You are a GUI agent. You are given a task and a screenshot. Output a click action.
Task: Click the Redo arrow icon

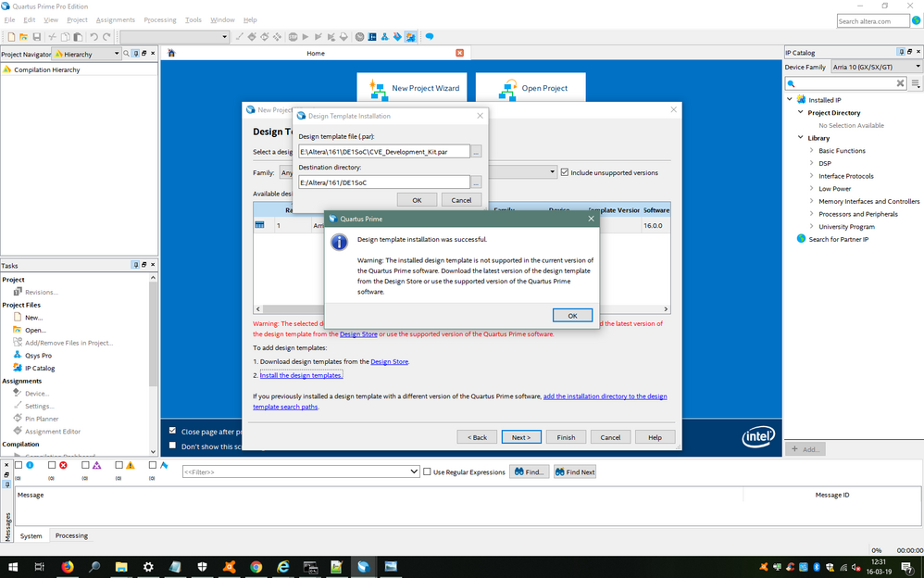pyautogui.click(x=106, y=36)
